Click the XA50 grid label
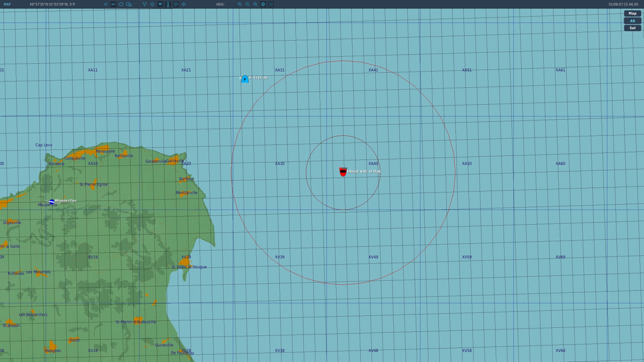This screenshot has height=362, width=644. [x=467, y=164]
